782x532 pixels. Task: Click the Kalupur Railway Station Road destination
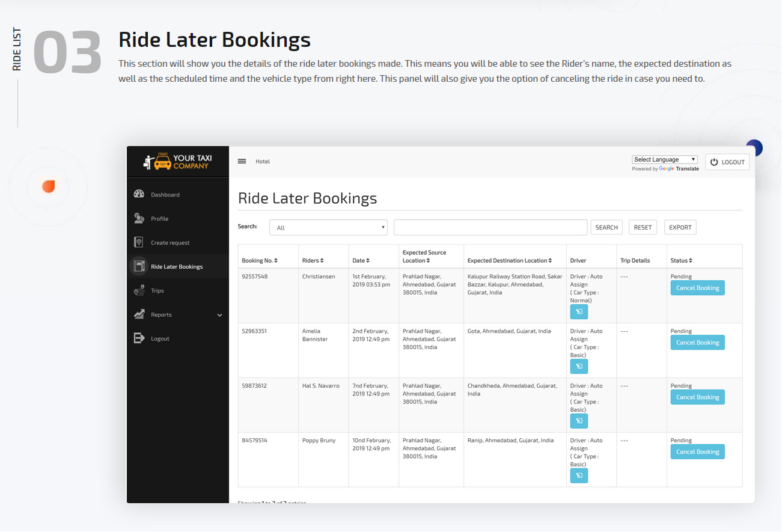click(x=515, y=284)
